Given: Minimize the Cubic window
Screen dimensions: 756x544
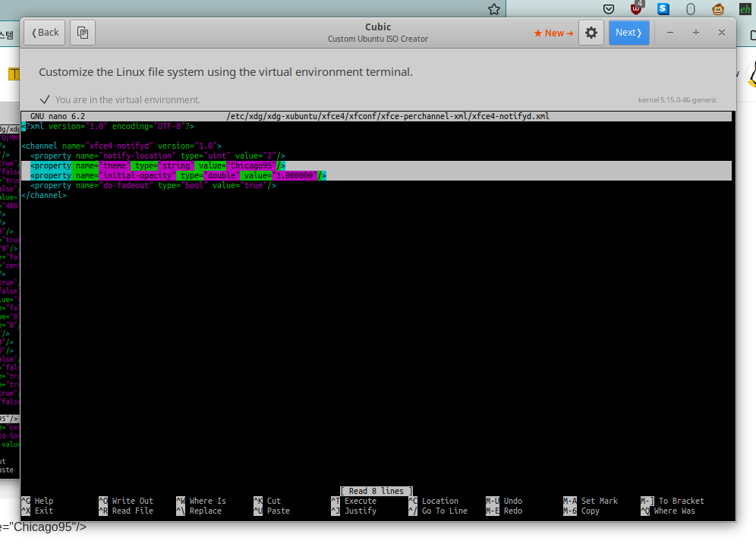Looking at the screenshot, I should point(670,33).
